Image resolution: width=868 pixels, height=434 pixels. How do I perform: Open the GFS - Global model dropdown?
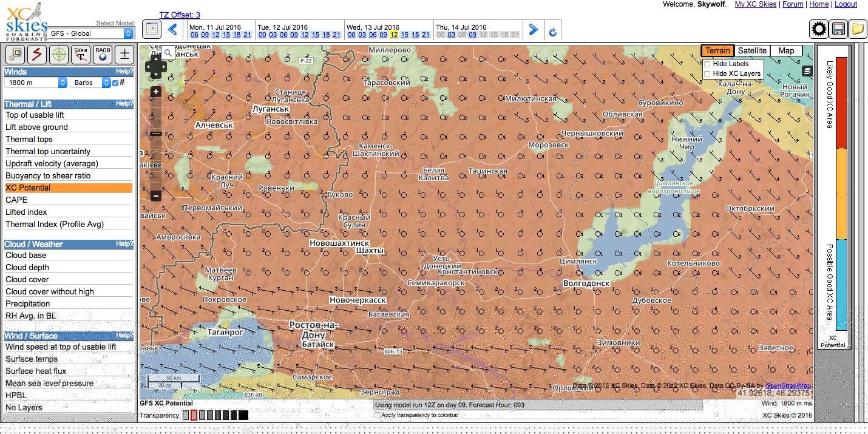90,33
